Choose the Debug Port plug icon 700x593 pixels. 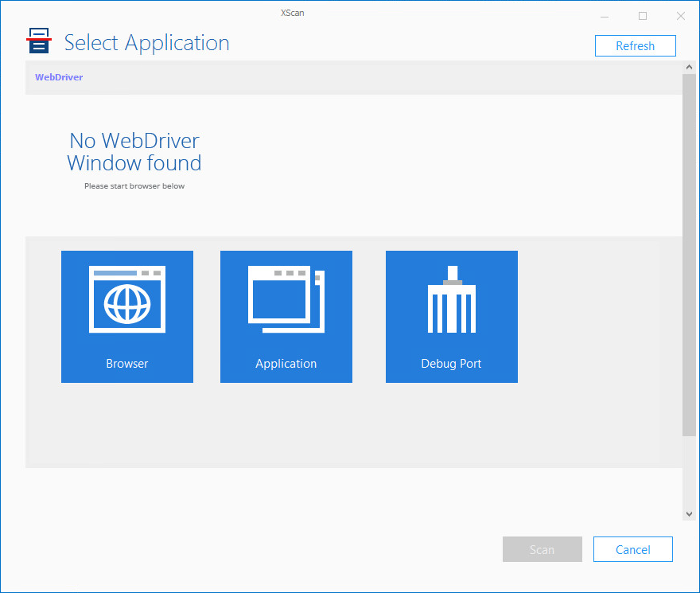[452, 299]
